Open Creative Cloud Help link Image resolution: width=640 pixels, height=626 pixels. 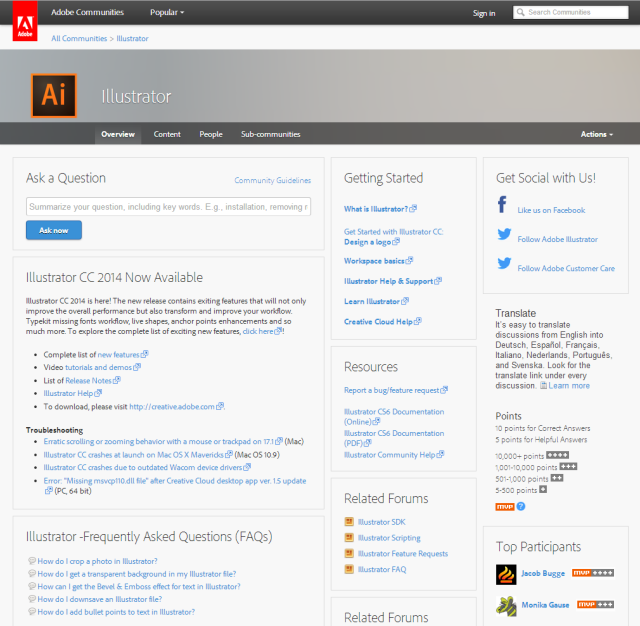[382, 322]
